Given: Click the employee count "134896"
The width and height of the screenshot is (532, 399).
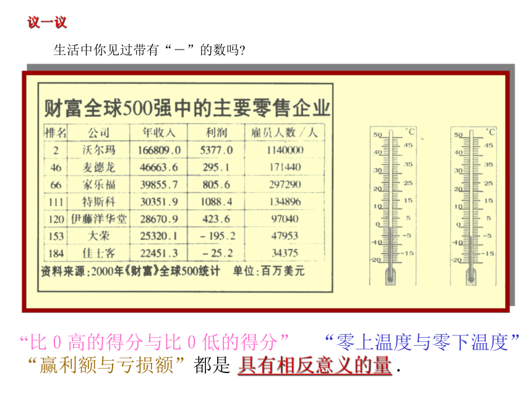Looking at the screenshot, I should [x=285, y=202].
